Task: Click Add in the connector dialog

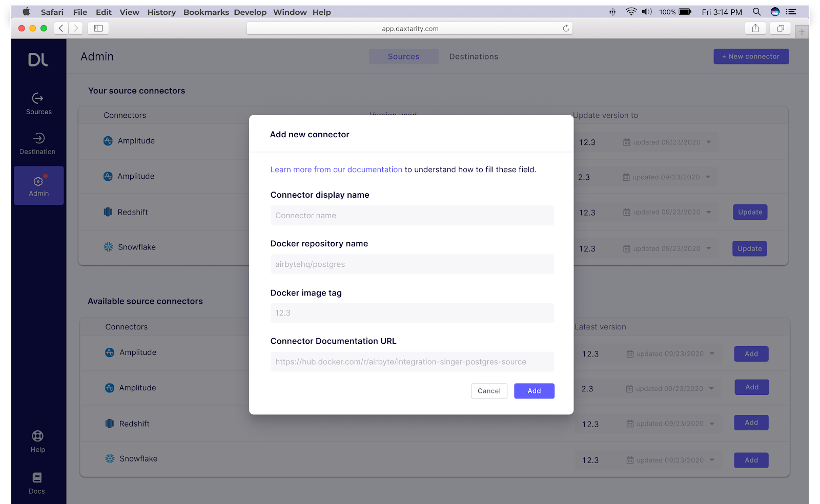Action: point(534,391)
